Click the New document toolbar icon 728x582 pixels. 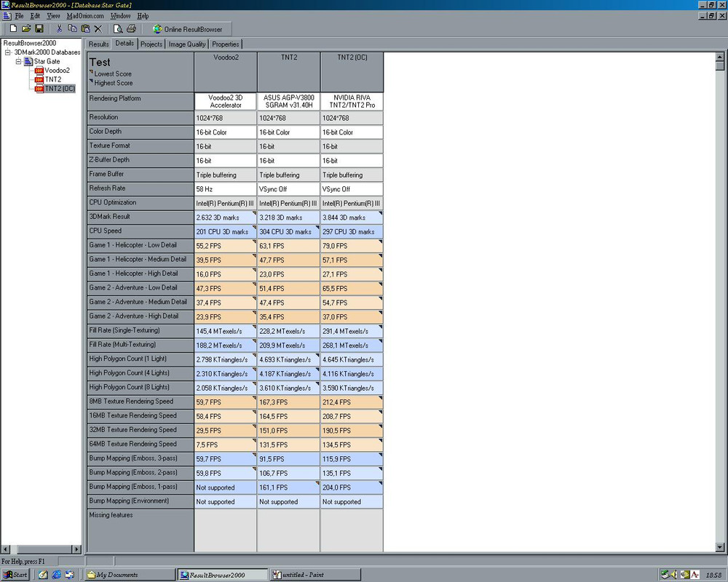[x=13, y=29]
